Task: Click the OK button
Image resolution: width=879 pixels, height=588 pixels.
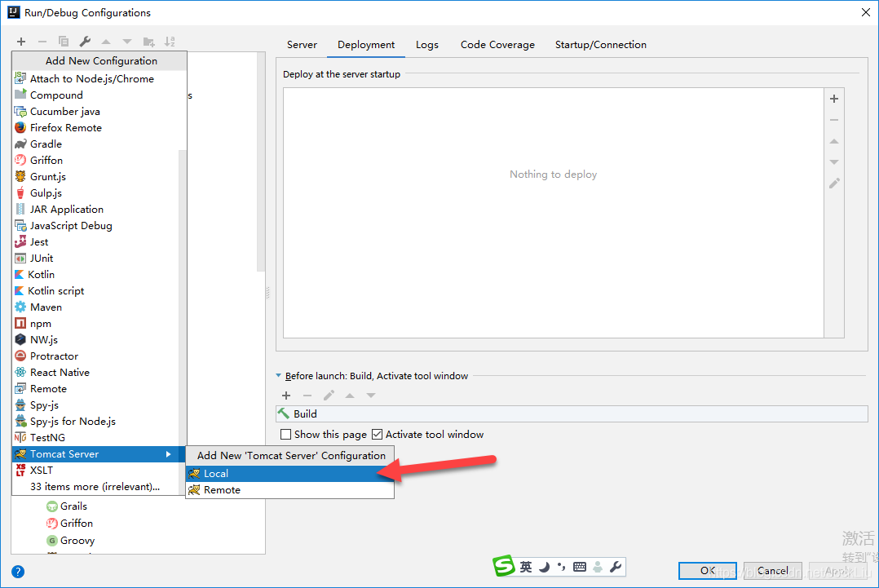Action: click(x=708, y=571)
